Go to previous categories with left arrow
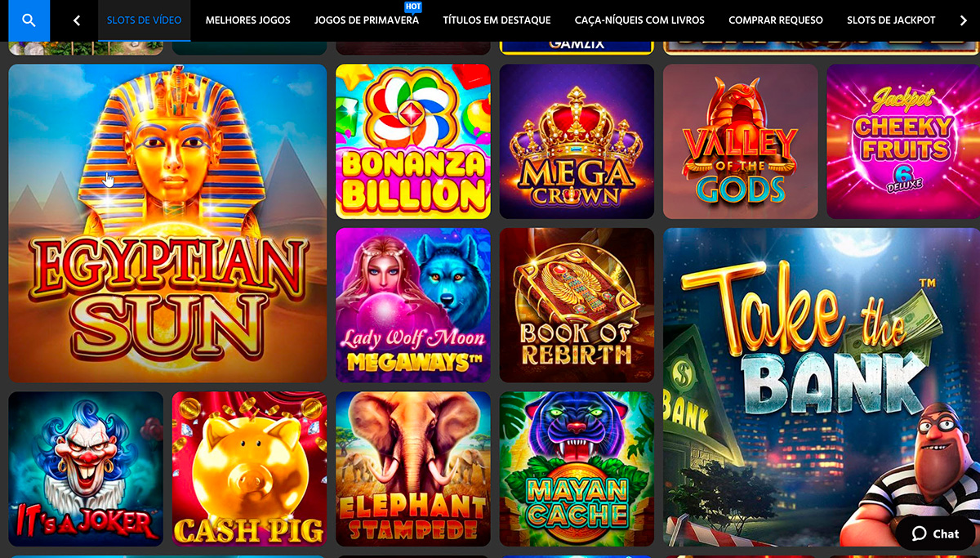Screen dimensions: 980x558 click(77, 20)
